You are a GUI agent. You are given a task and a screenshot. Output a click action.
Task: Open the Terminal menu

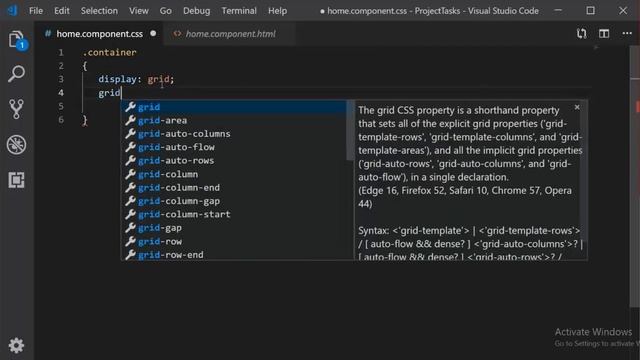(239, 11)
